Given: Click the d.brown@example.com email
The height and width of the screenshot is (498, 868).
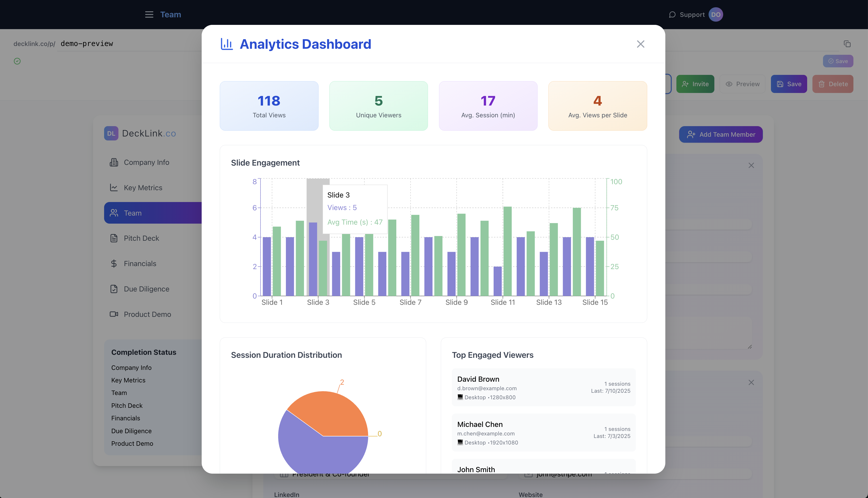Looking at the screenshot, I should (487, 388).
